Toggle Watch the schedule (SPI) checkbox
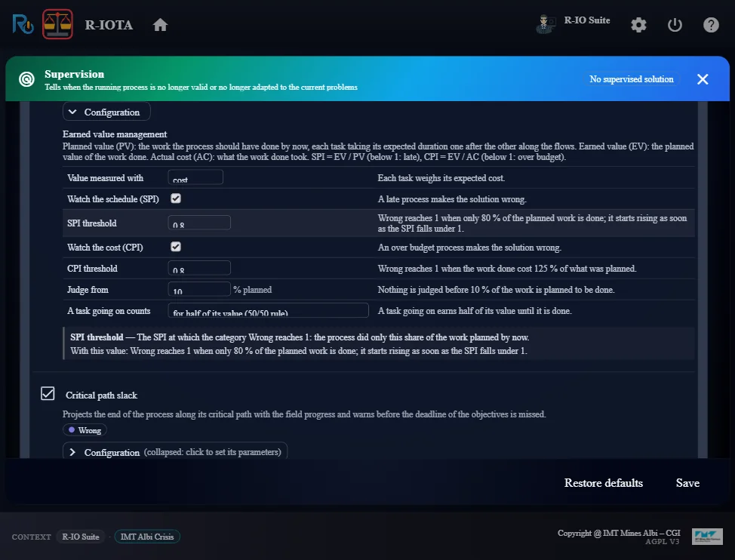The width and height of the screenshot is (735, 560). tap(176, 198)
